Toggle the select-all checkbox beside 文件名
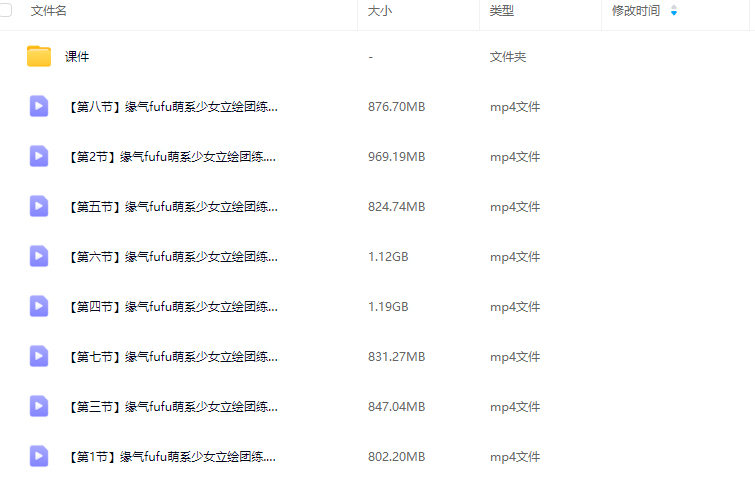 tap(5, 10)
